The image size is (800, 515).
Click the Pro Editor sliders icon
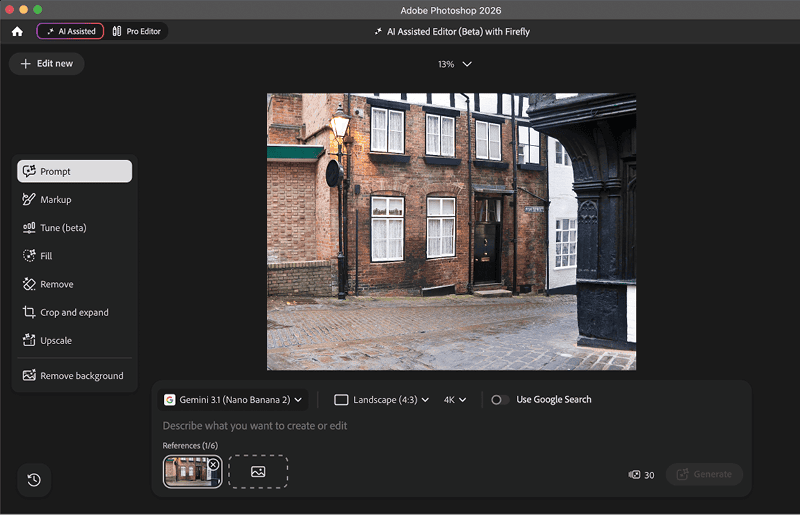[117, 31]
